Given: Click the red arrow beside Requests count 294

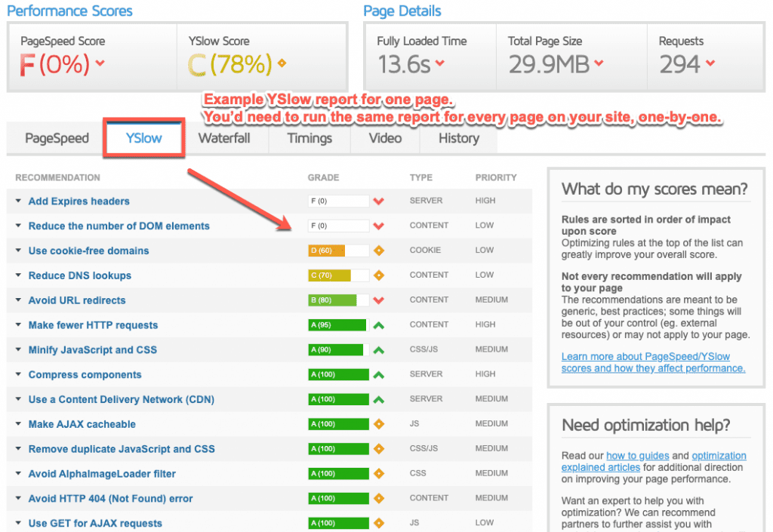Looking at the screenshot, I should pyautogui.click(x=710, y=63).
